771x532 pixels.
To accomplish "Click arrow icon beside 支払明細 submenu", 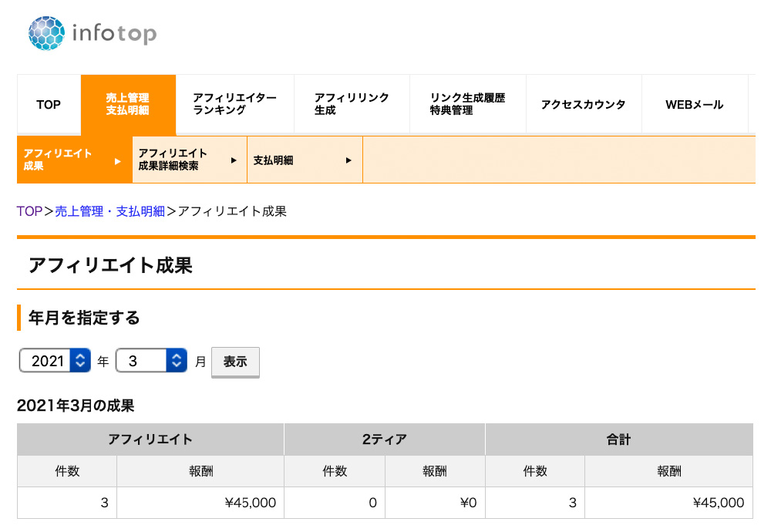I will click(348, 160).
